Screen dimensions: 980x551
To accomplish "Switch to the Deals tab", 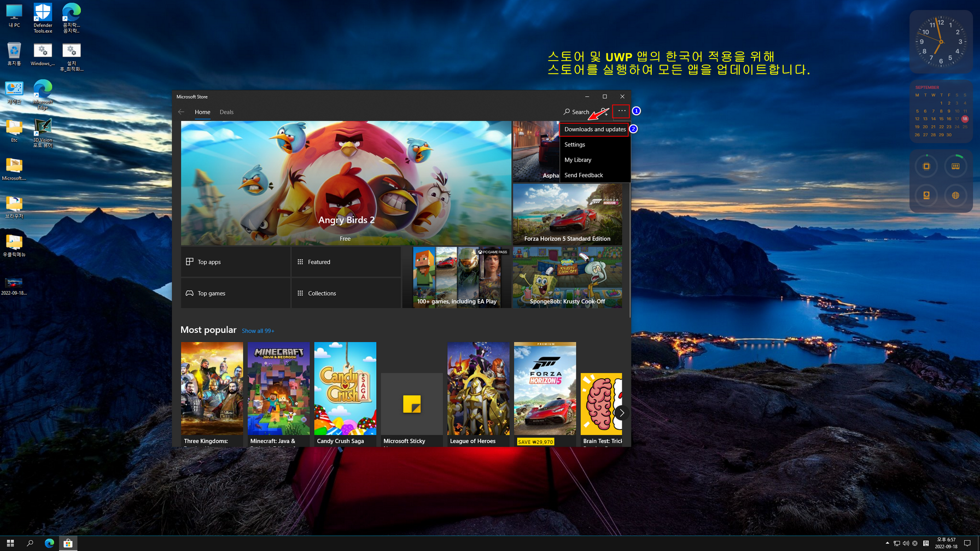I will click(226, 112).
